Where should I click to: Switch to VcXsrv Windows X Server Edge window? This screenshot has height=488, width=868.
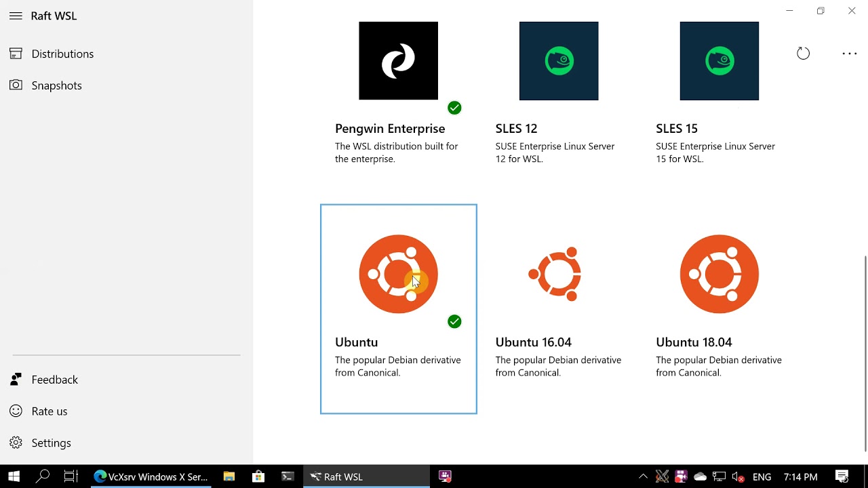point(151,476)
